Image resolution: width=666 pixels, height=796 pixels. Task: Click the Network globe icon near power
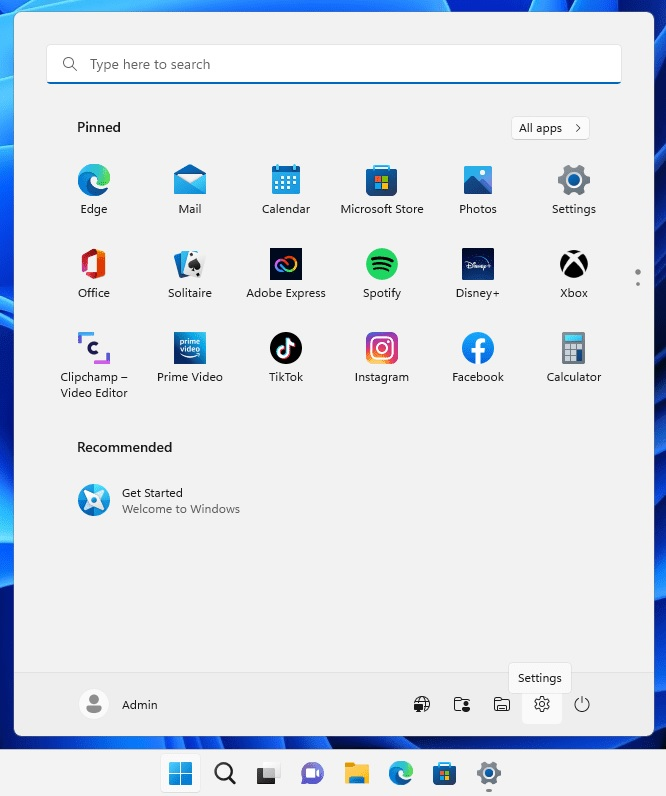[422, 704]
